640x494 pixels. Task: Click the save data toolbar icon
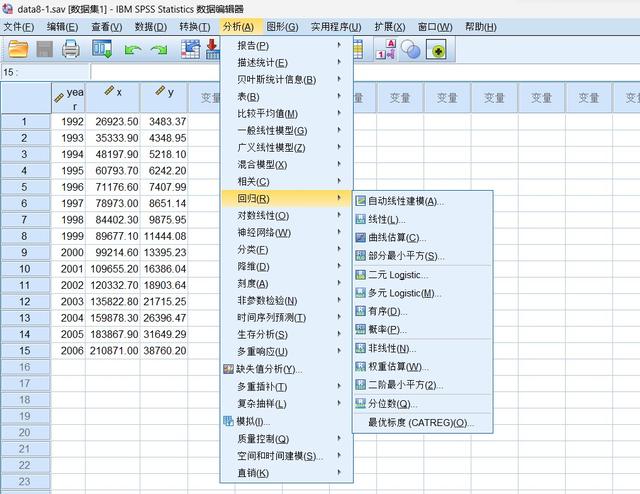coord(44,49)
